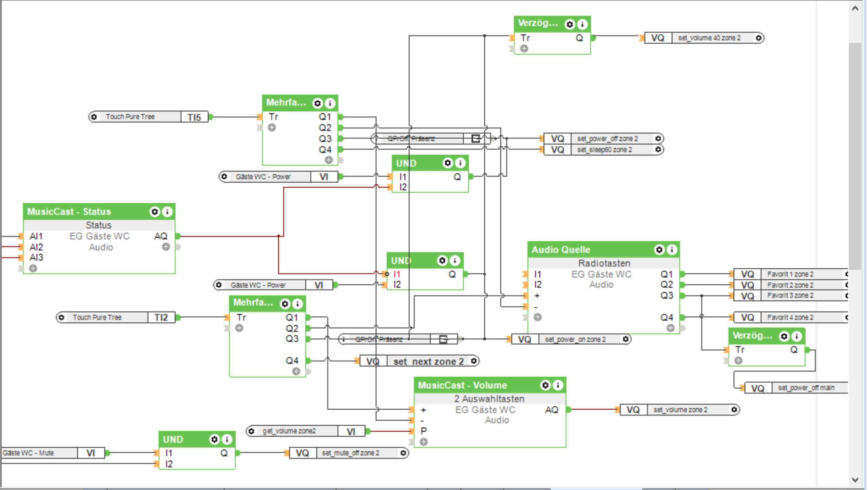Add input via plus on MusicCast - Status
The image size is (868, 490).
tap(33, 268)
